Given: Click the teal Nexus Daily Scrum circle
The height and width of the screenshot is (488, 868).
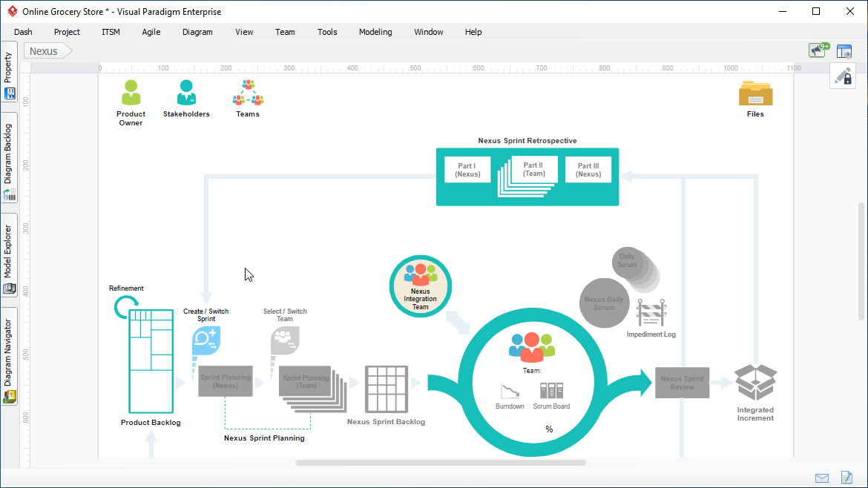Looking at the screenshot, I should [604, 303].
